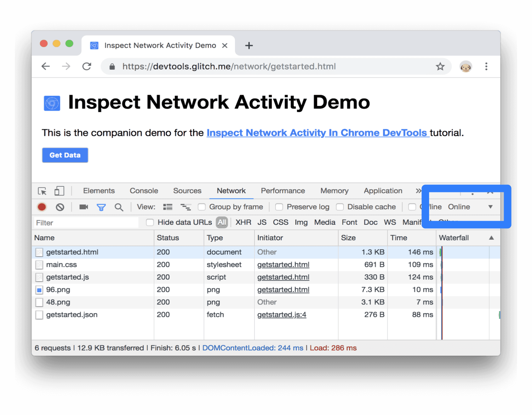This screenshot has width=532, height=415.
Task: Switch to the Performance tab
Action: (x=283, y=191)
